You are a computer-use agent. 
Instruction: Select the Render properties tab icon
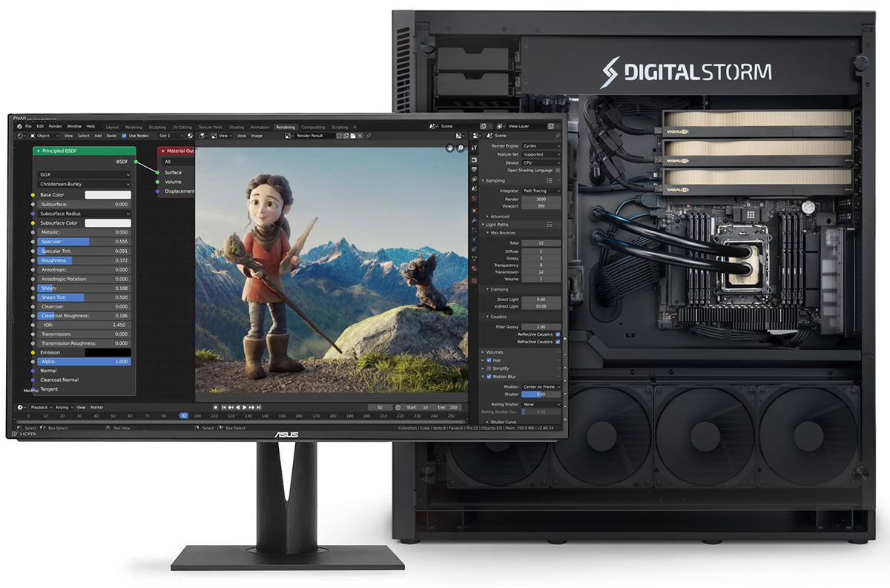(474, 159)
